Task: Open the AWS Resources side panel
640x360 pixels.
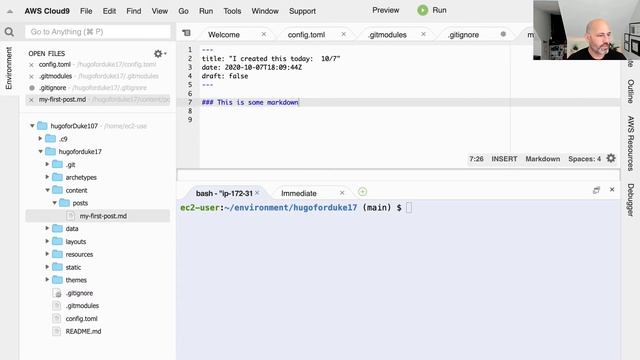Action: pyautogui.click(x=631, y=143)
